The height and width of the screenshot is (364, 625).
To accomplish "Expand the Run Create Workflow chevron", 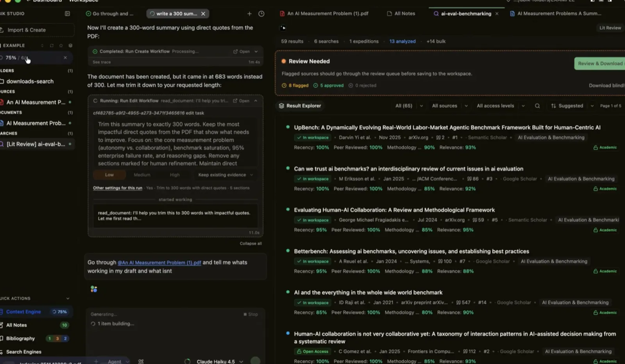I will (256, 52).
